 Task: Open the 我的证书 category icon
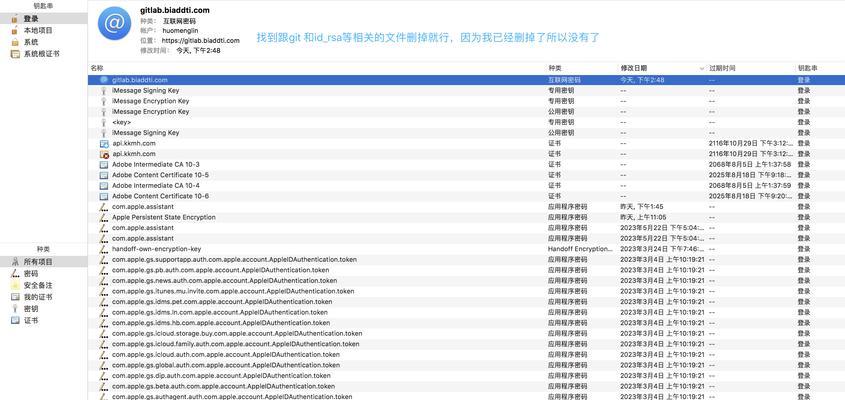pyautogui.click(x=15, y=297)
